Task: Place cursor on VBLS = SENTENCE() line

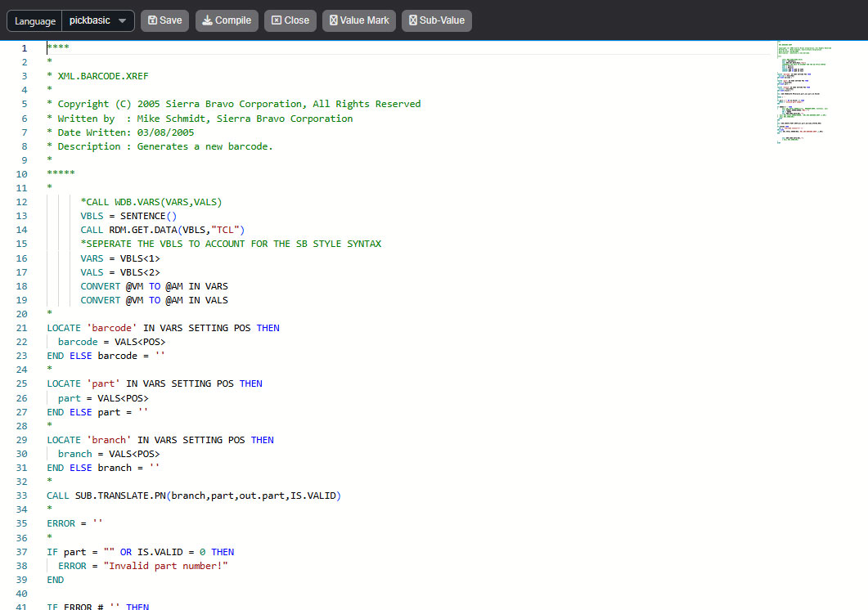Action: pyautogui.click(x=128, y=216)
